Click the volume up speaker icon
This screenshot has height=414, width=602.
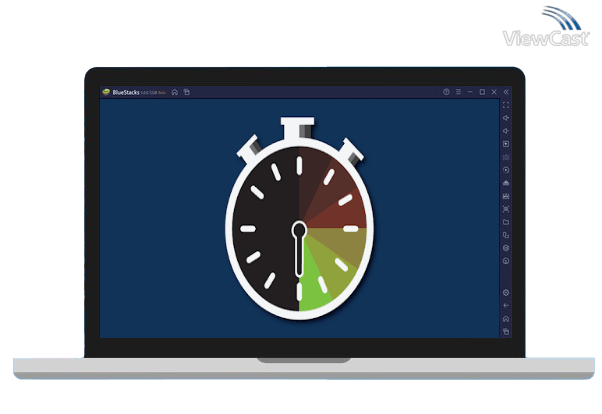coord(506,118)
